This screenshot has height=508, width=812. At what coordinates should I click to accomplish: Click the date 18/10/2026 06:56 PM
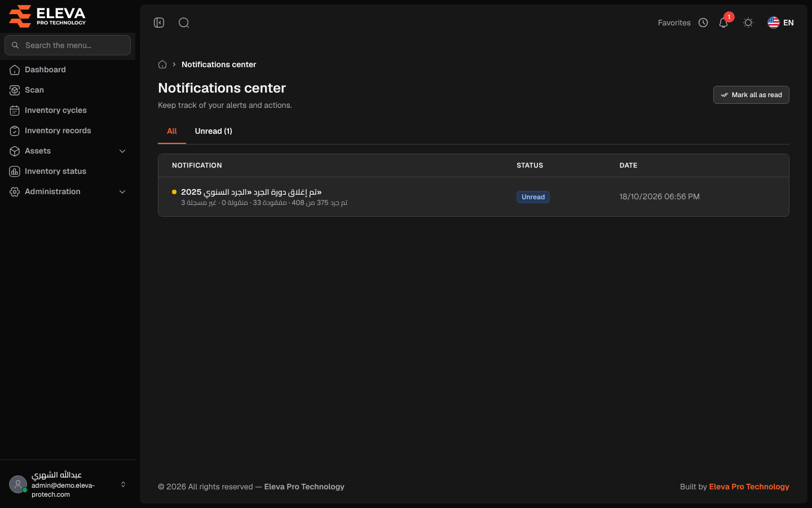[x=659, y=196]
